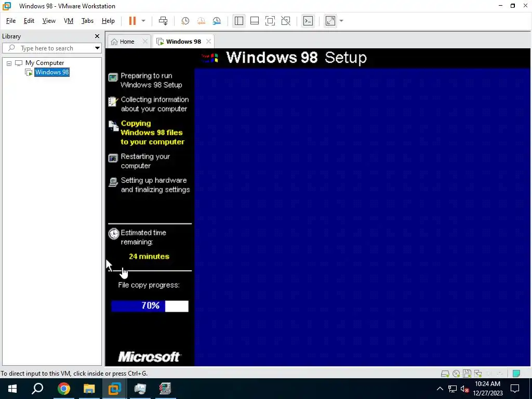Click the network tray icon
The image size is (532, 399).
(453, 389)
